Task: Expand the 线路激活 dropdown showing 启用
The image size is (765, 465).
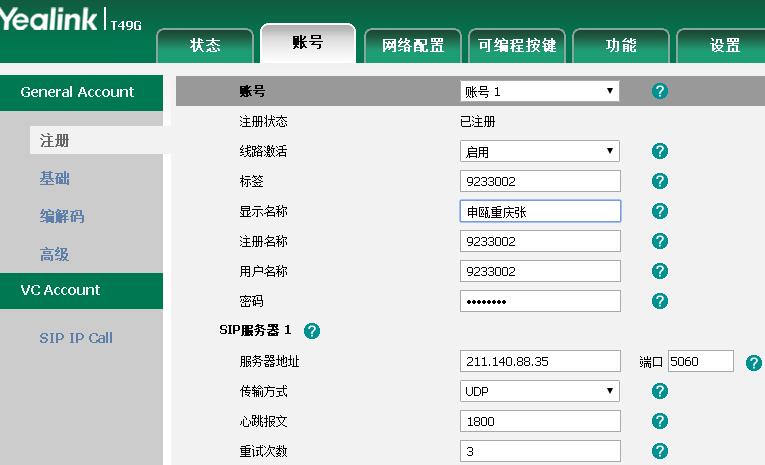Action: point(539,152)
